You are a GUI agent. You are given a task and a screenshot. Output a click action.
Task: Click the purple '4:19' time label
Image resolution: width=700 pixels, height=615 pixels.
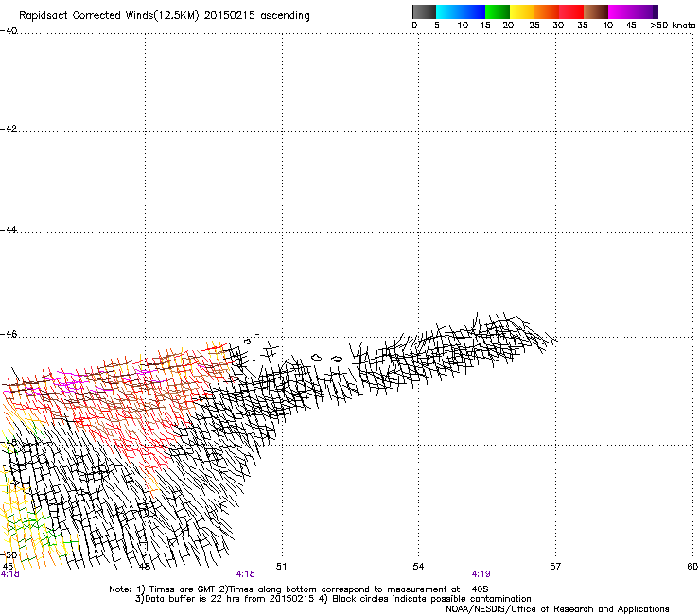(x=481, y=574)
